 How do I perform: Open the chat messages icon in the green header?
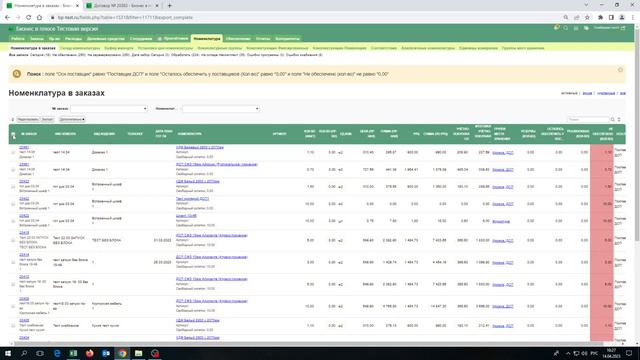tap(586, 28)
